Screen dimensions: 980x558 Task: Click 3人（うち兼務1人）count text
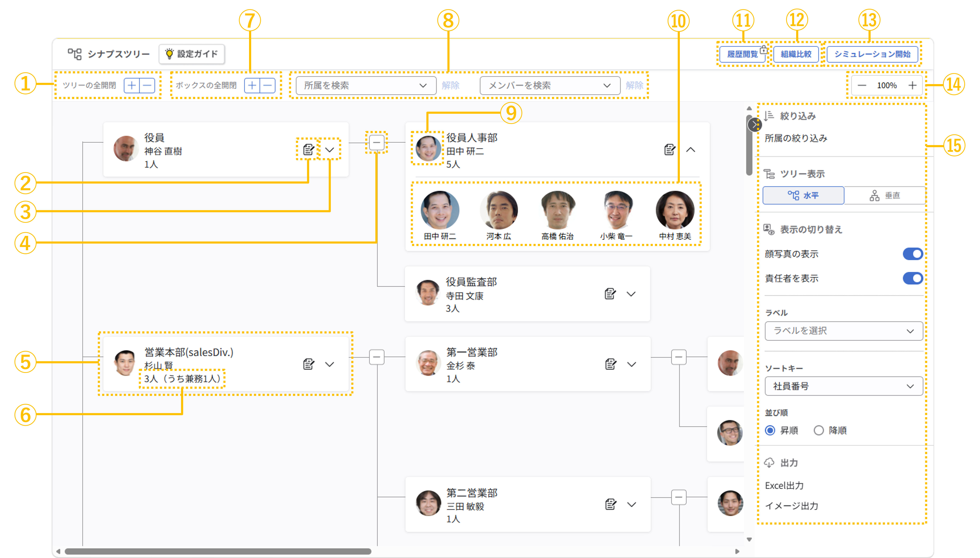click(x=182, y=379)
